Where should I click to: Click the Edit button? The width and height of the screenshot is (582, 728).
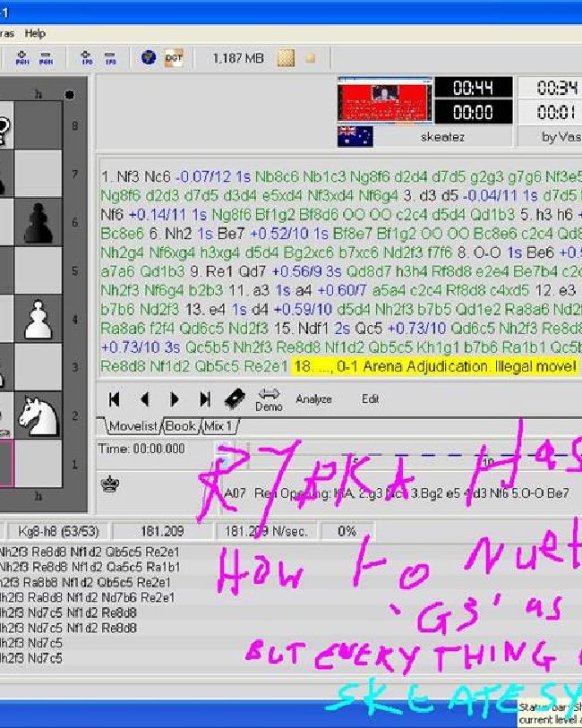370,398
